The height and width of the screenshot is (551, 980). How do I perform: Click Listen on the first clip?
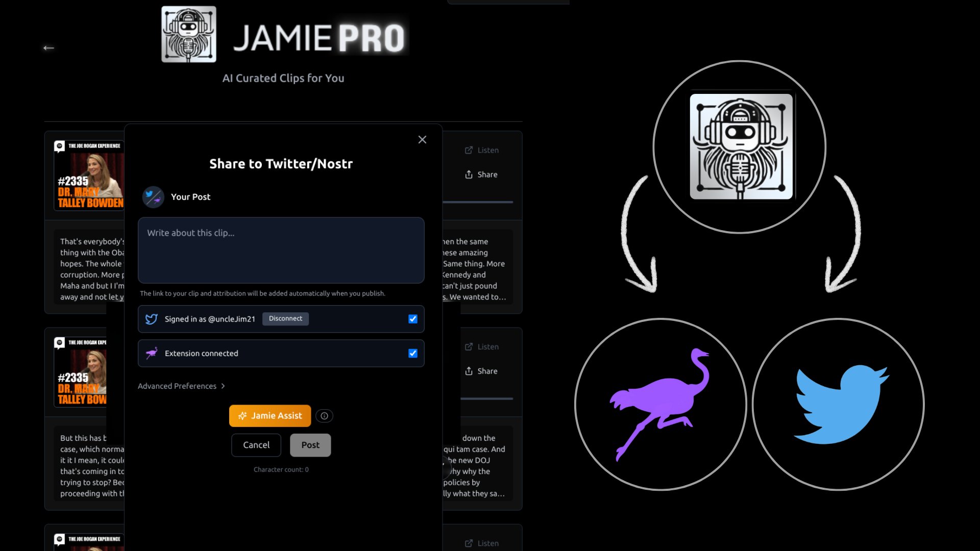point(482,151)
